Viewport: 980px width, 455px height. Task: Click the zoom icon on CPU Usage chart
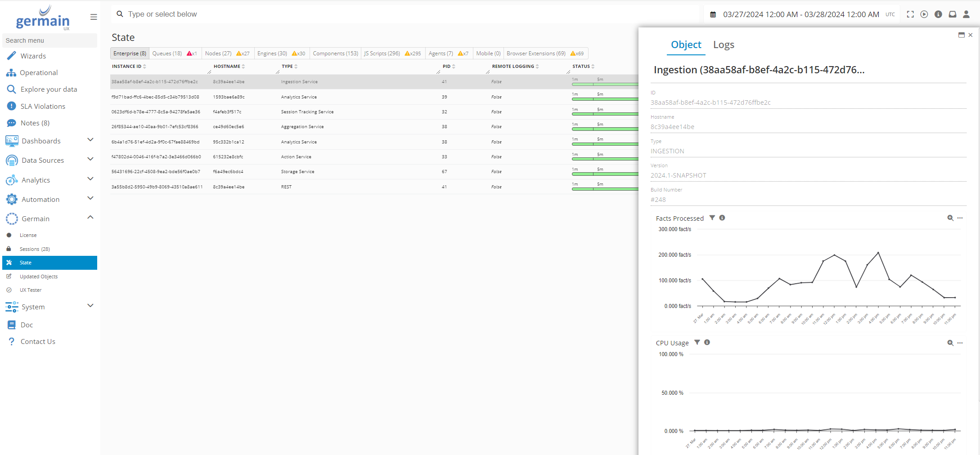(950, 343)
